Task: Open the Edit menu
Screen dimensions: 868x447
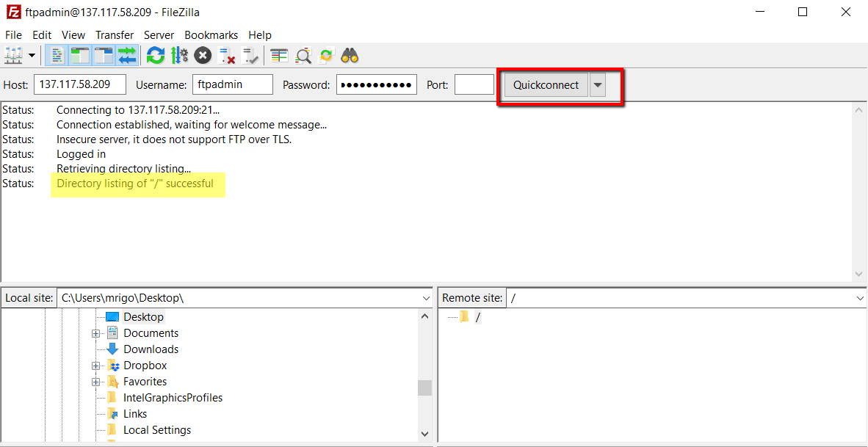Action: click(x=42, y=34)
